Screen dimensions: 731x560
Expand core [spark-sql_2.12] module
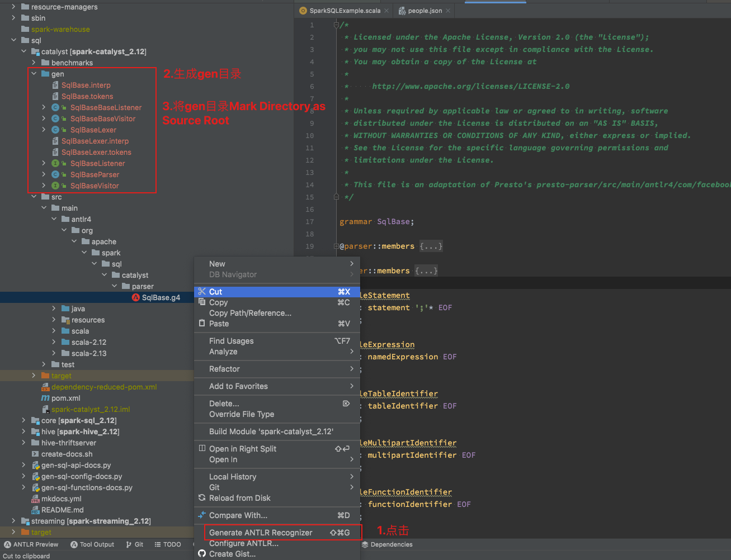tap(24, 420)
